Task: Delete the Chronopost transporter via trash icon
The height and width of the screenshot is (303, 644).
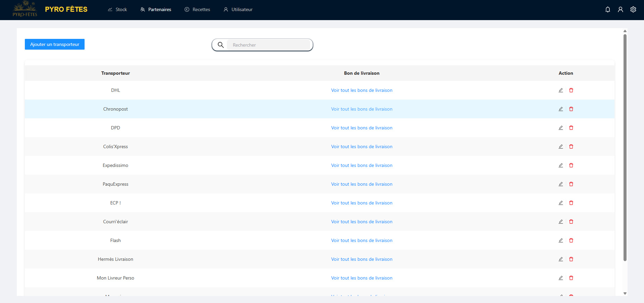Action: [x=571, y=109]
